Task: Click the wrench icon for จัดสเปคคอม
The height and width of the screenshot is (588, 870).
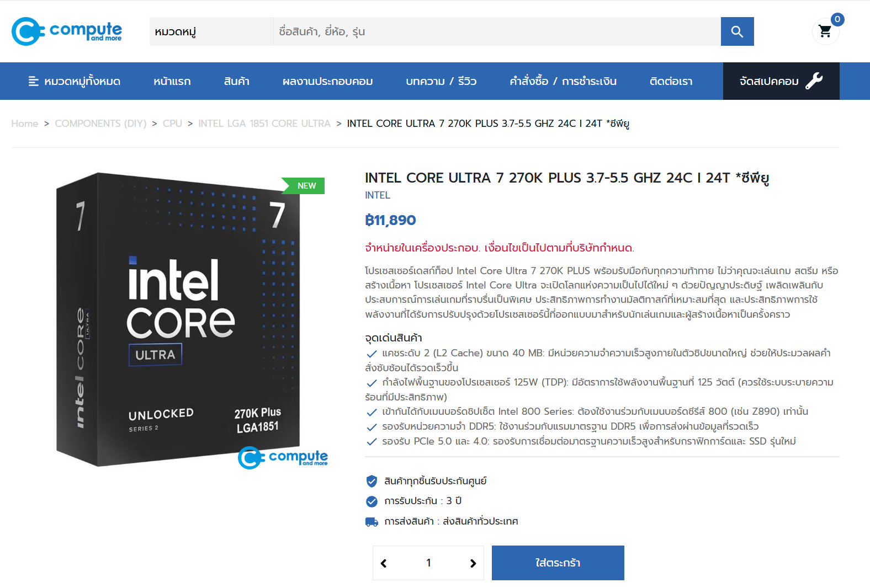Action: click(814, 81)
